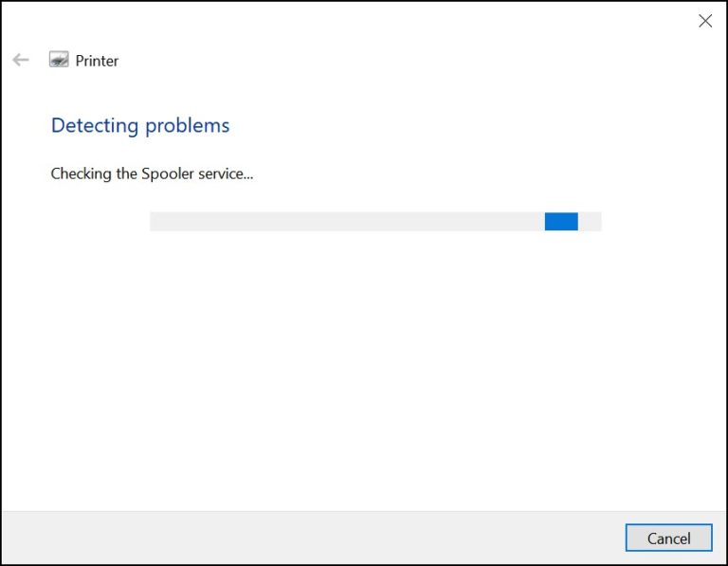Click the word "Detecting" in the heading
This screenshot has width=728, height=566.
pyautogui.click(x=94, y=125)
